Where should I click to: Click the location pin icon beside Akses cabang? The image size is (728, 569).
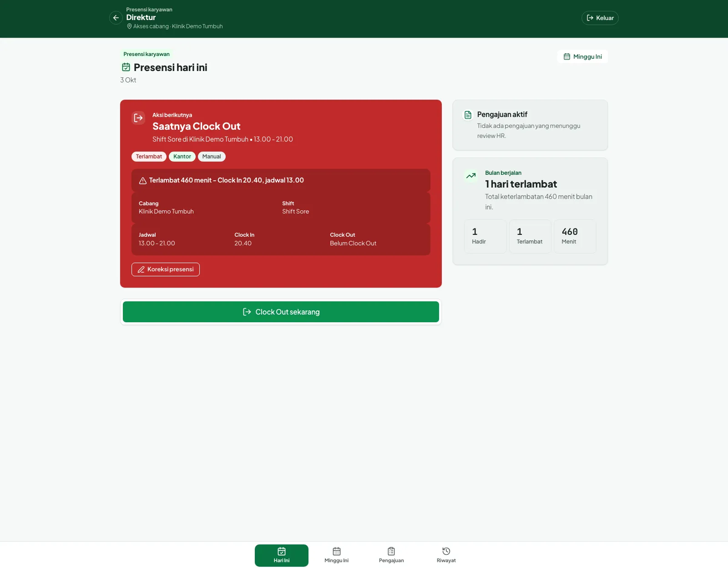point(129,26)
